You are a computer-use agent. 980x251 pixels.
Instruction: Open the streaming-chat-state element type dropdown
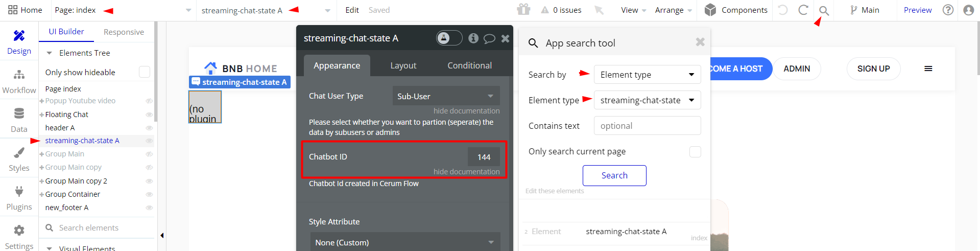click(647, 100)
